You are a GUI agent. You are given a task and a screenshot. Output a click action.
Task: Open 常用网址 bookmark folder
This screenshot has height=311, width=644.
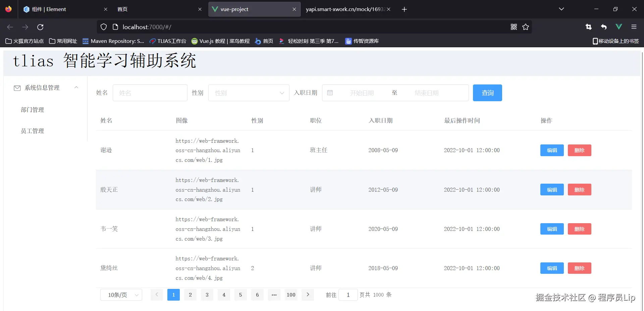click(63, 41)
